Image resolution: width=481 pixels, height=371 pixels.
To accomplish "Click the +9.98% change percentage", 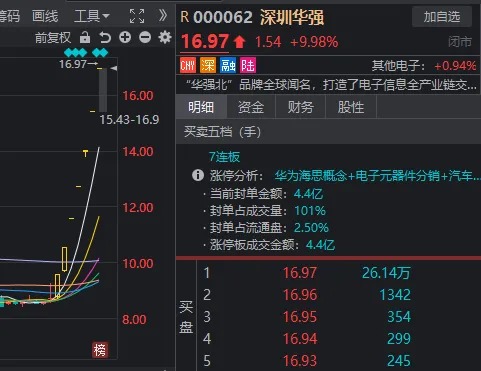I will [x=314, y=42].
